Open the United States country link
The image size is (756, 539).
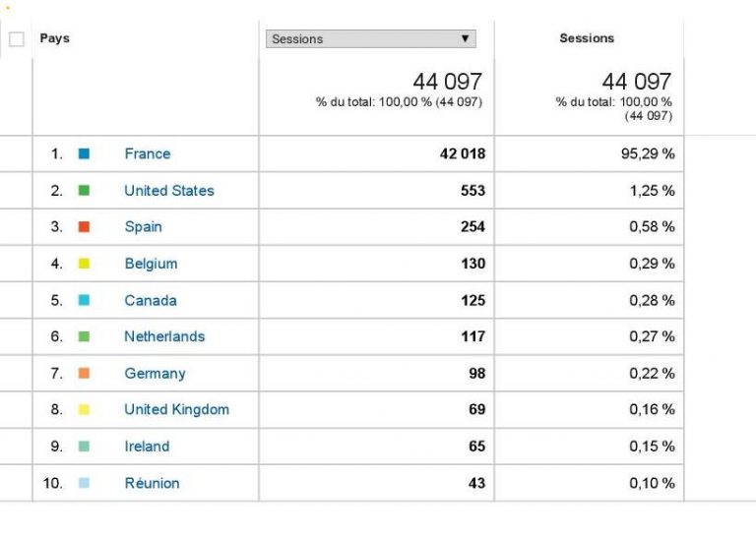click(x=168, y=191)
